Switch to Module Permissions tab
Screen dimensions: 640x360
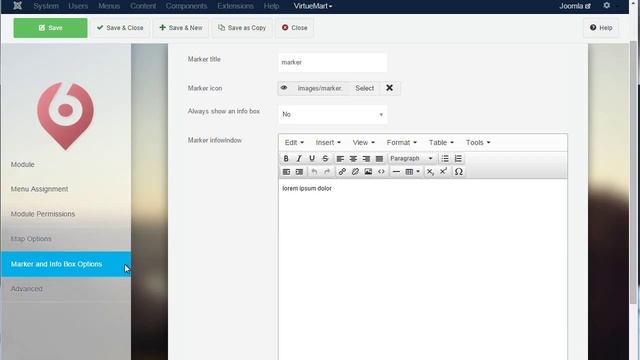[65, 214]
